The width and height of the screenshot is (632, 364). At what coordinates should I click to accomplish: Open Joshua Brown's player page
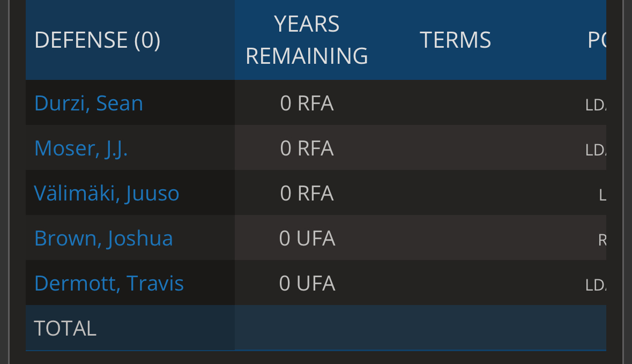coord(103,238)
